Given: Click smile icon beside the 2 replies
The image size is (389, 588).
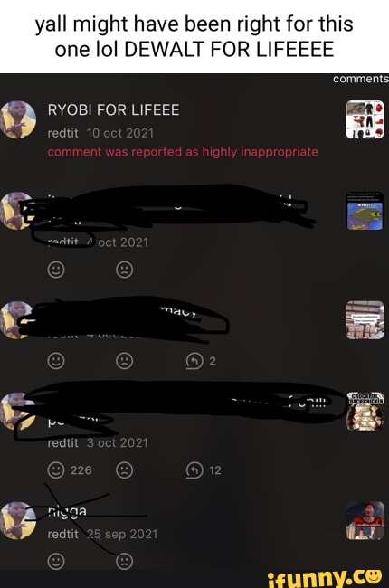Looking at the screenshot, I should (x=56, y=361).
